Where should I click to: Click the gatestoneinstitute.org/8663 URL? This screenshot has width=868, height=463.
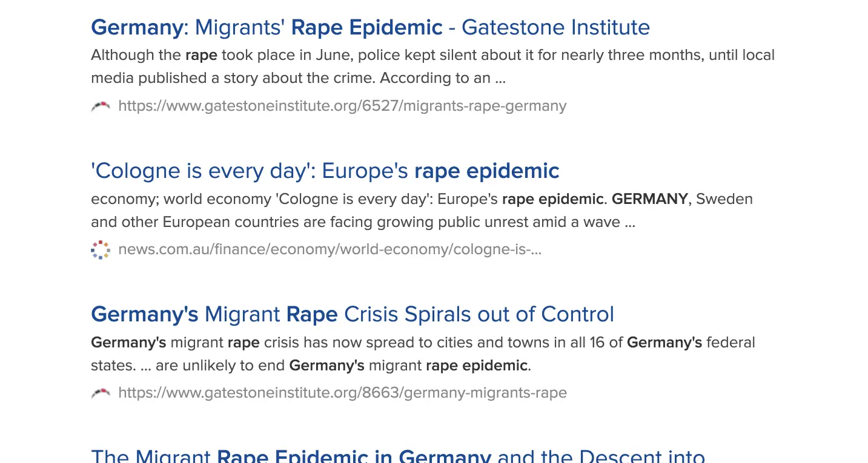342,393
